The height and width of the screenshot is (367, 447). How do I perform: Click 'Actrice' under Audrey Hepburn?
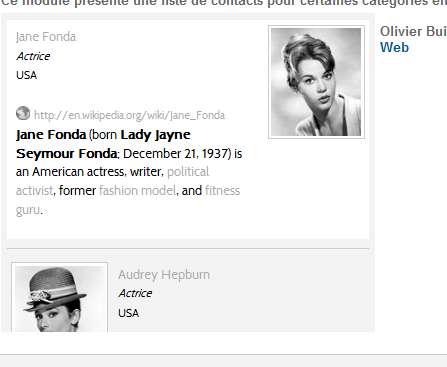[135, 293]
